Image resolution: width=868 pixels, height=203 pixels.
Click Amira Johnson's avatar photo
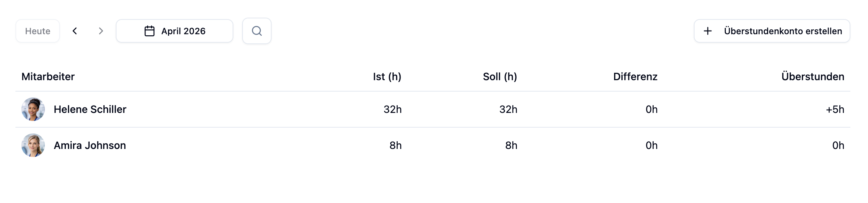click(33, 145)
